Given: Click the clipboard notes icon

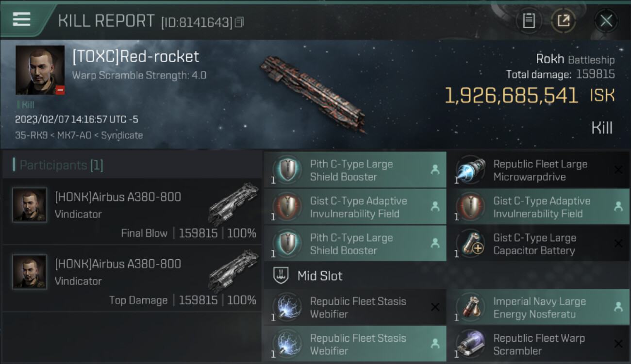Looking at the screenshot, I should click(x=529, y=20).
